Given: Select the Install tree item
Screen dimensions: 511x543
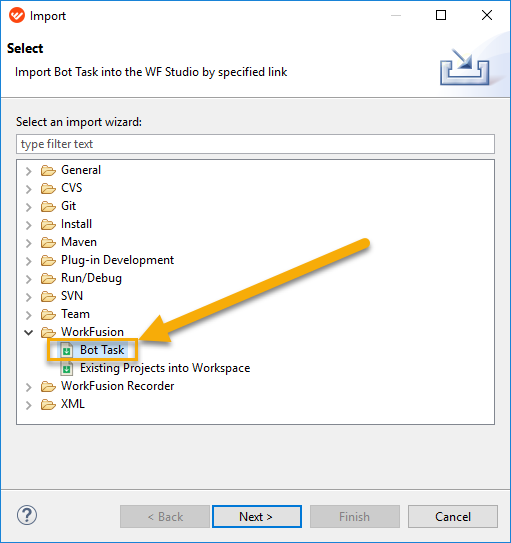Looking at the screenshot, I should [76, 224].
